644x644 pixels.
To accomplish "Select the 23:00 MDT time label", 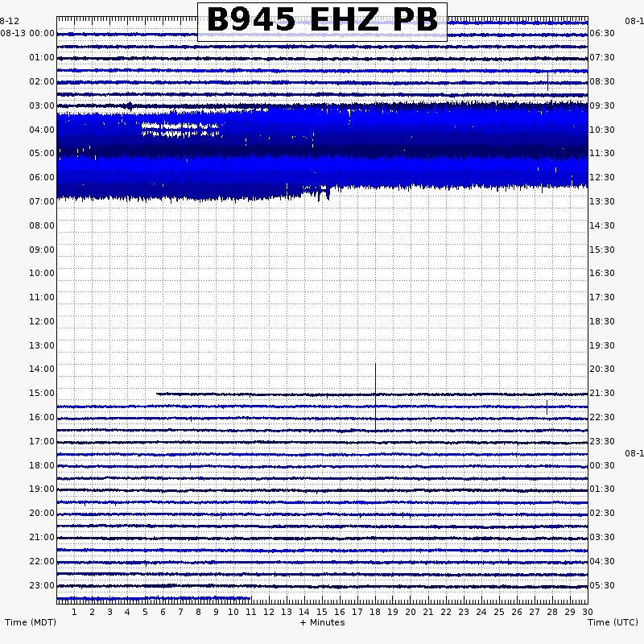I will tap(42, 585).
